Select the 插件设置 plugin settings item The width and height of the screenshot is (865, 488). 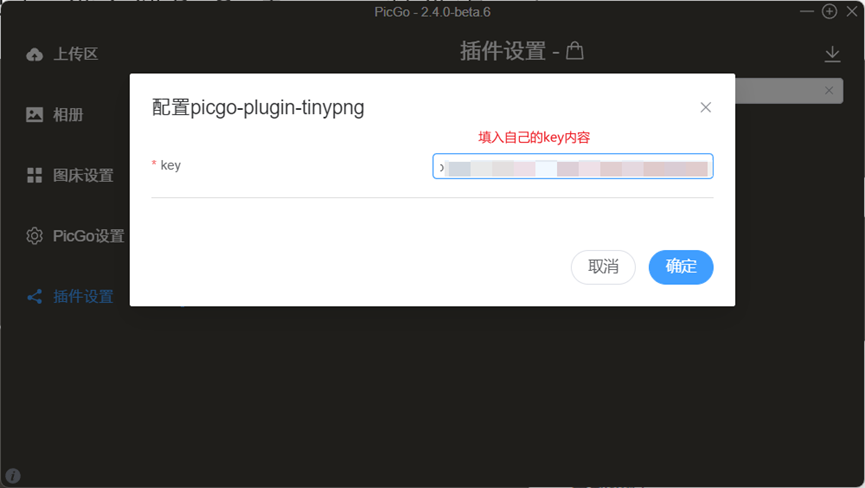[x=83, y=297]
